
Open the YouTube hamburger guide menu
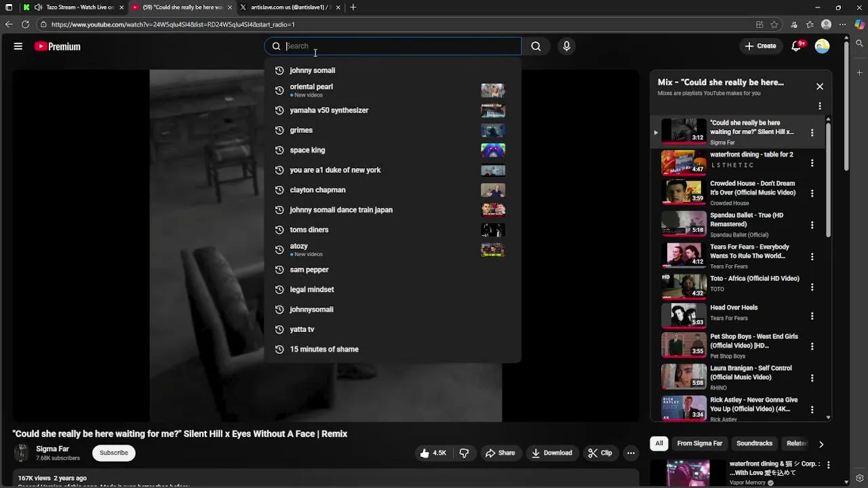pyautogui.click(x=18, y=46)
